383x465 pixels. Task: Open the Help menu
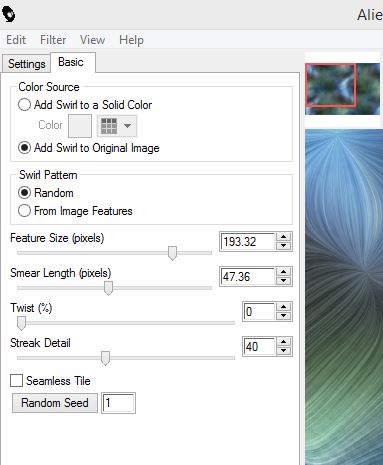point(131,40)
